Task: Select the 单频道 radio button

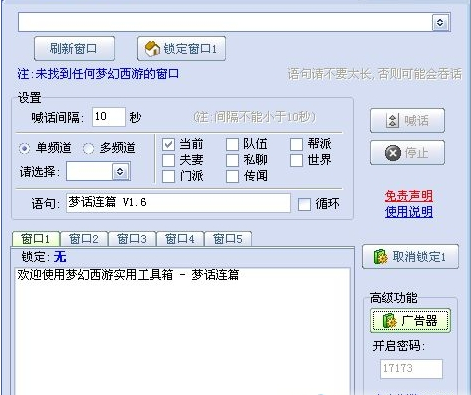Action: click(24, 148)
